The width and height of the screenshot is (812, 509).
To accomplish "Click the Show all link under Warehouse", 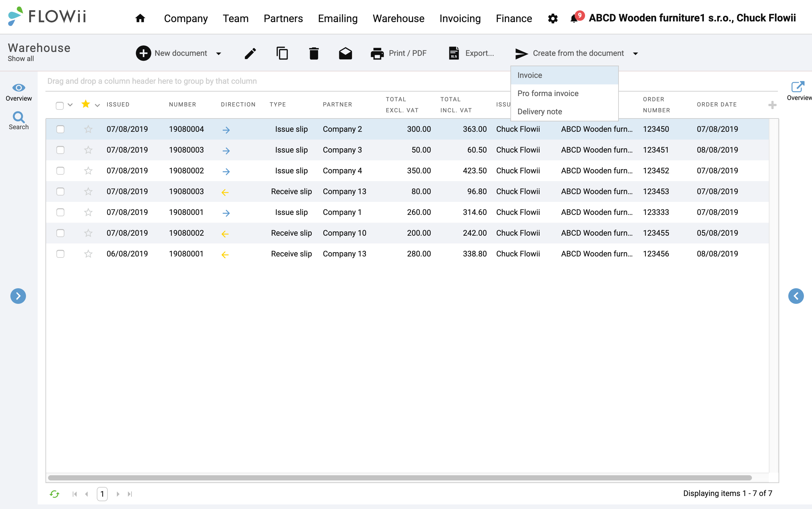I will (x=20, y=58).
